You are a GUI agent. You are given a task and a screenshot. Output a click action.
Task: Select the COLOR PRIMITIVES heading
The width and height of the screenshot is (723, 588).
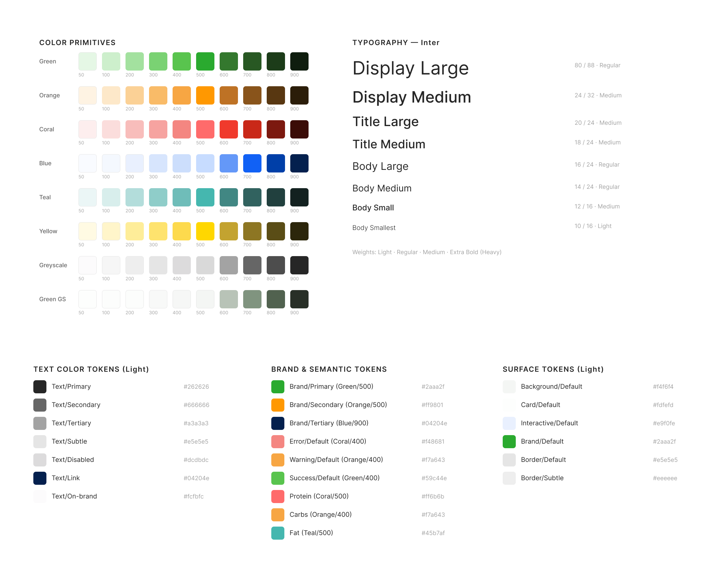77,43
